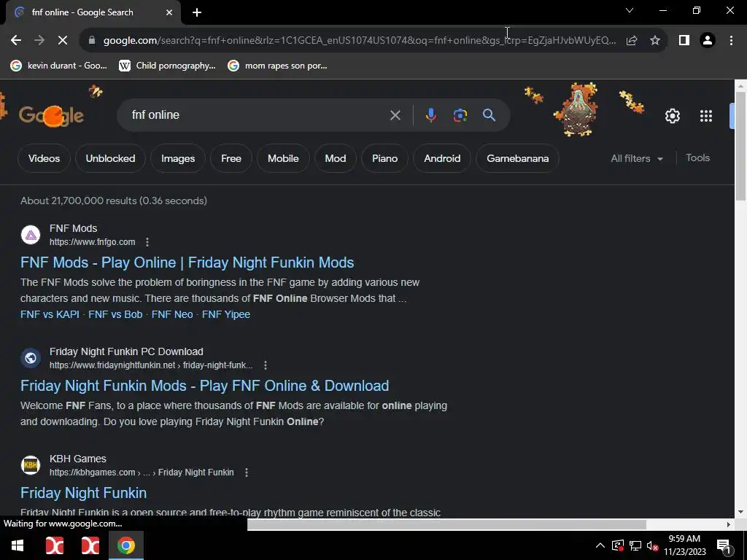Viewport: 747px width, 560px height.
Task: Clear the search box text
Action: tap(395, 115)
